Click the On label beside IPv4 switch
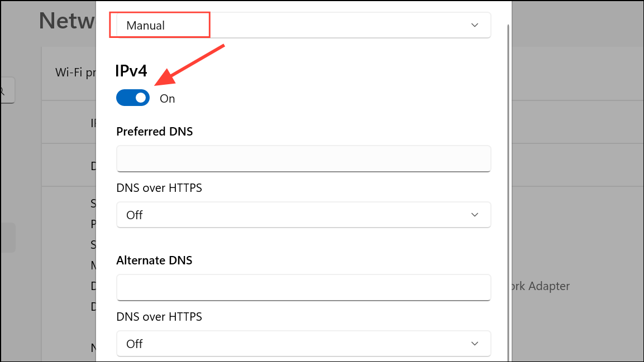This screenshot has width=644, height=362. click(x=167, y=99)
